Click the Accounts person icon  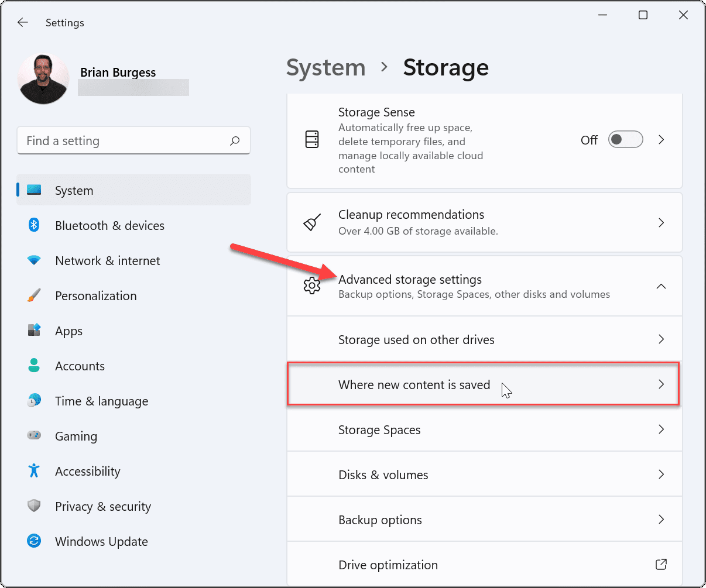(x=34, y=366)
